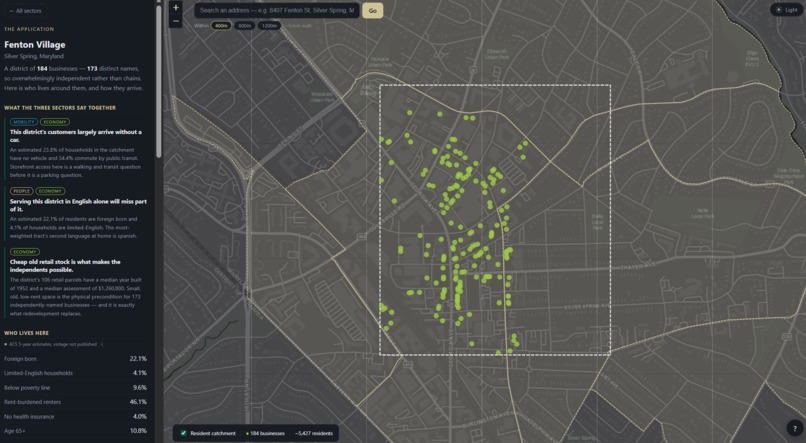Click the 22.1% foreign born value
This screenshot has height=443, width=806.
pyautogui.click(x=138, y=359)
